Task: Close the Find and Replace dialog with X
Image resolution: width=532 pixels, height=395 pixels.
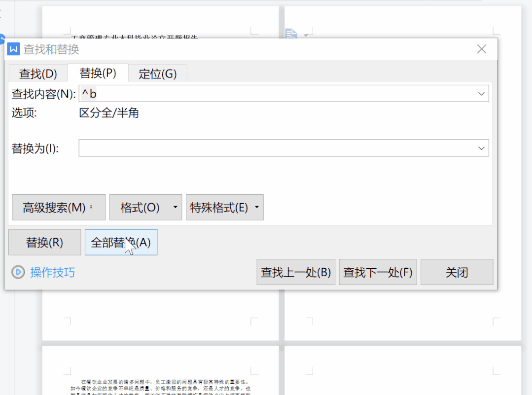Action: tap(481, 49)
